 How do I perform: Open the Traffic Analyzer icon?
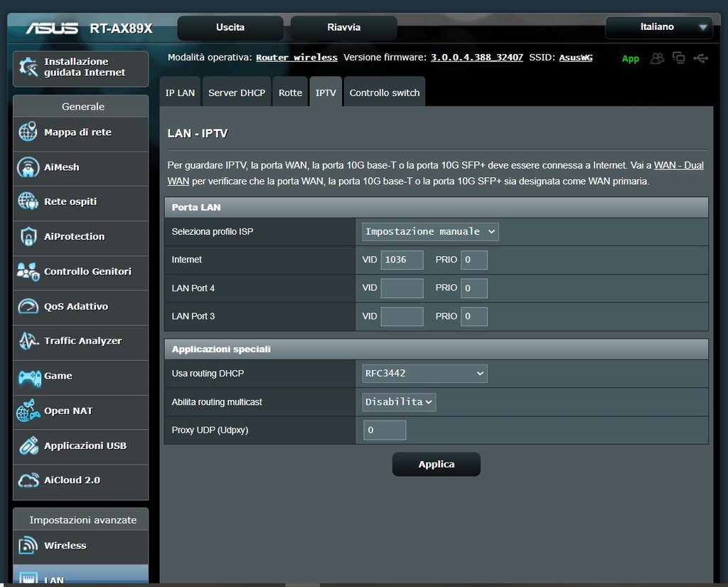click(28, 342)
